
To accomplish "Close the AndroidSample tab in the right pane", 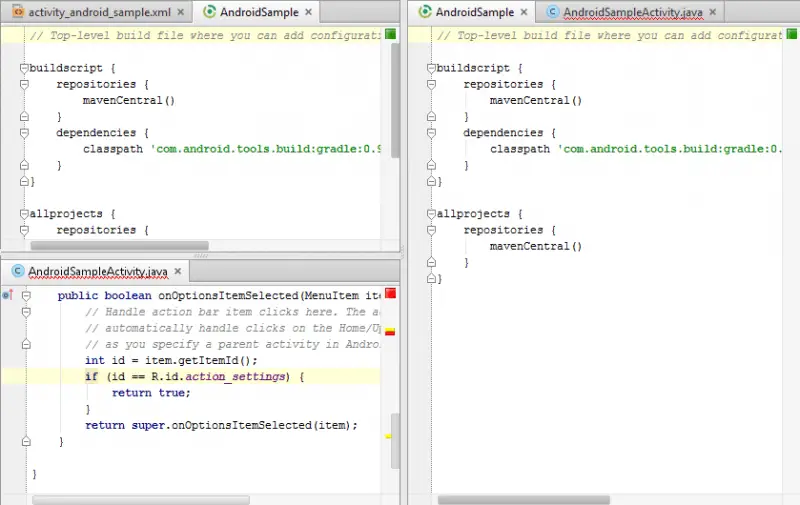I will [x=525, y=13].
